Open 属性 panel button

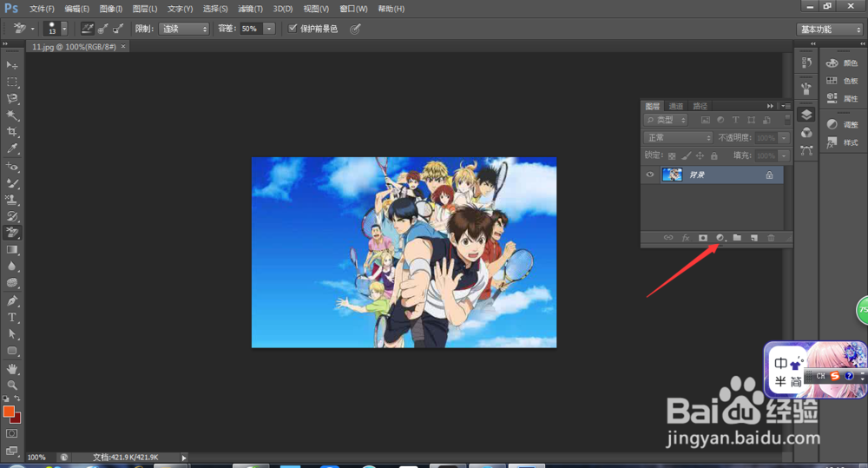coord(842,98)
